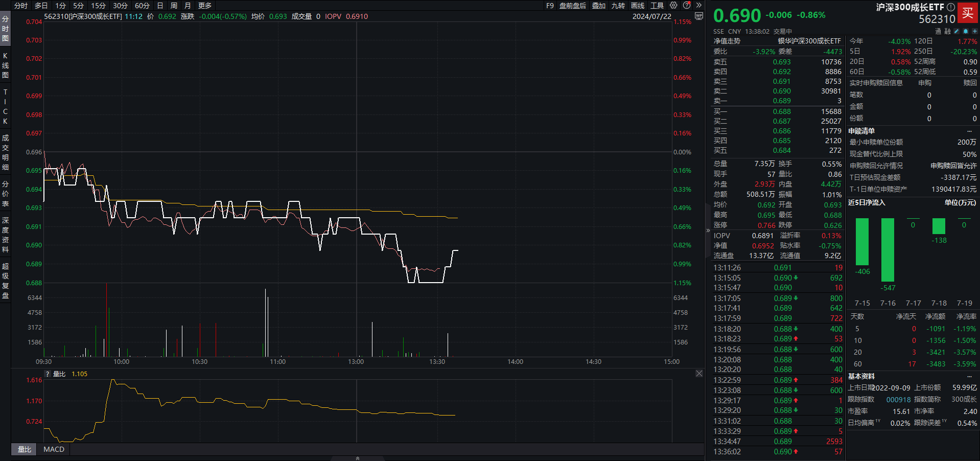Collapse the right quote panel arrow

point(708,230)
